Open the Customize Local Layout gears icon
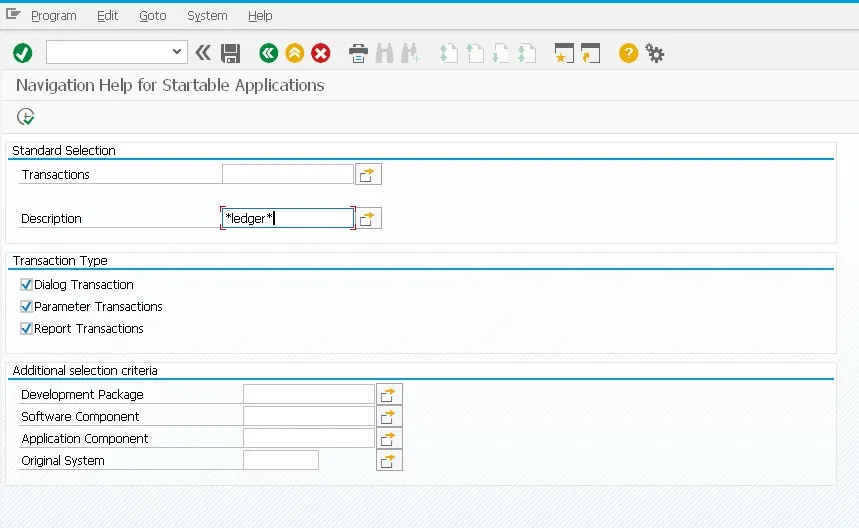The width and height of the screenshot is (859, 528). (x=655, y=53)
